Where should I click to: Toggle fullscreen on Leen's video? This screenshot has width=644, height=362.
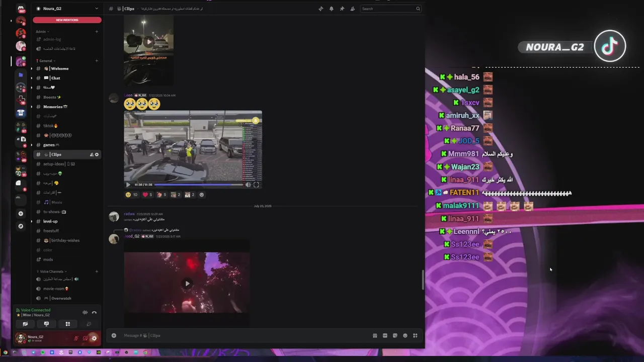point(256,185)
